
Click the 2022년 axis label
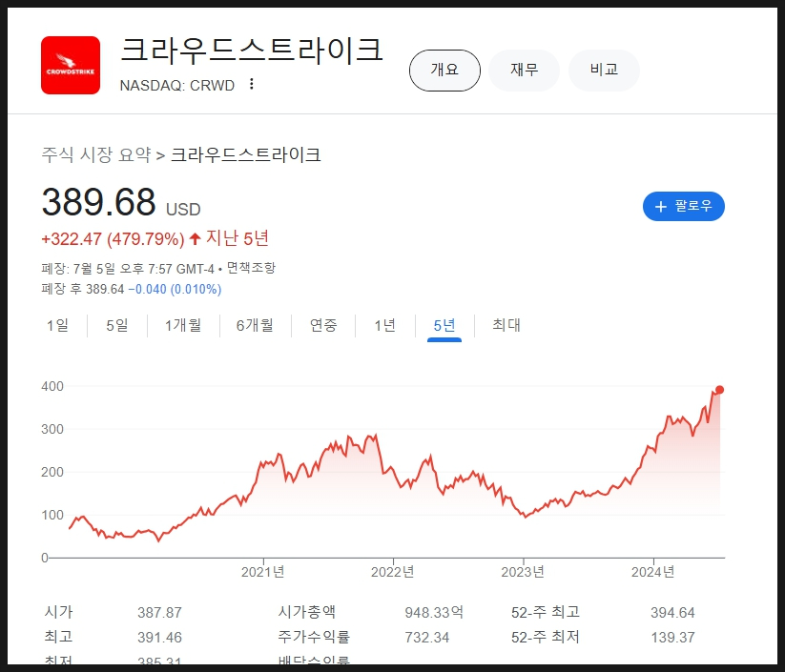coord(393,572)
